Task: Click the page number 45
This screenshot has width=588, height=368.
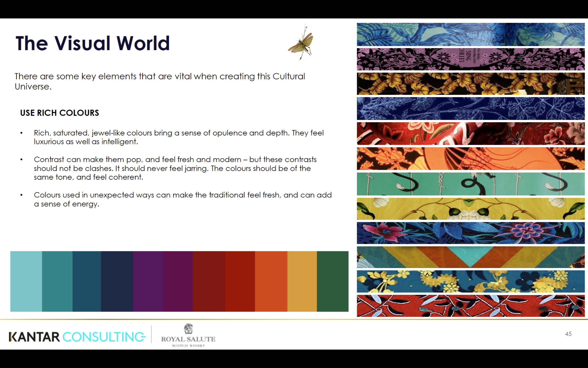Action: (x=568, y=334)
